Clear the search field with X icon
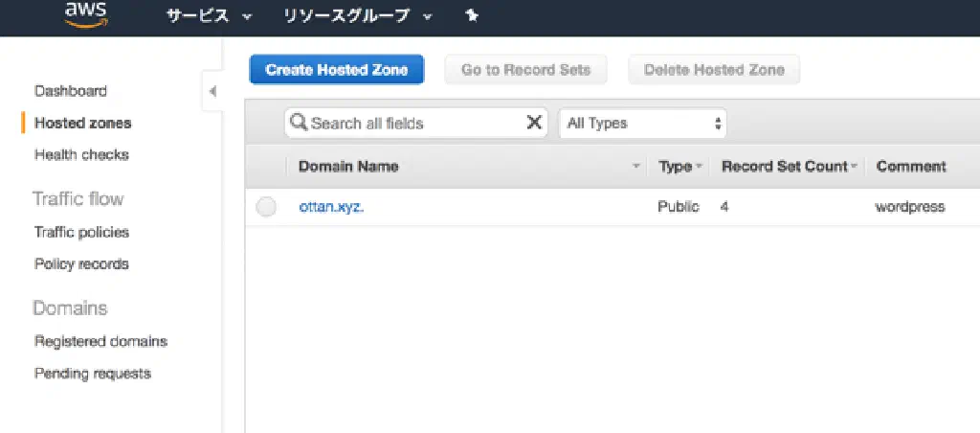Image resolution: width=980 pixels, height=433 pixels. coord(534,123)
